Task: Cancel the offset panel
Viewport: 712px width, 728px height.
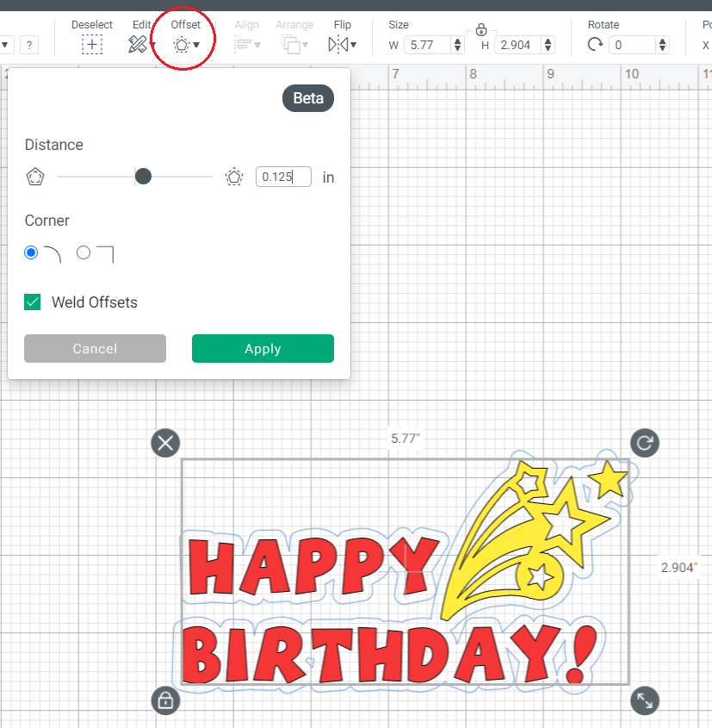Action: point(95,348)
